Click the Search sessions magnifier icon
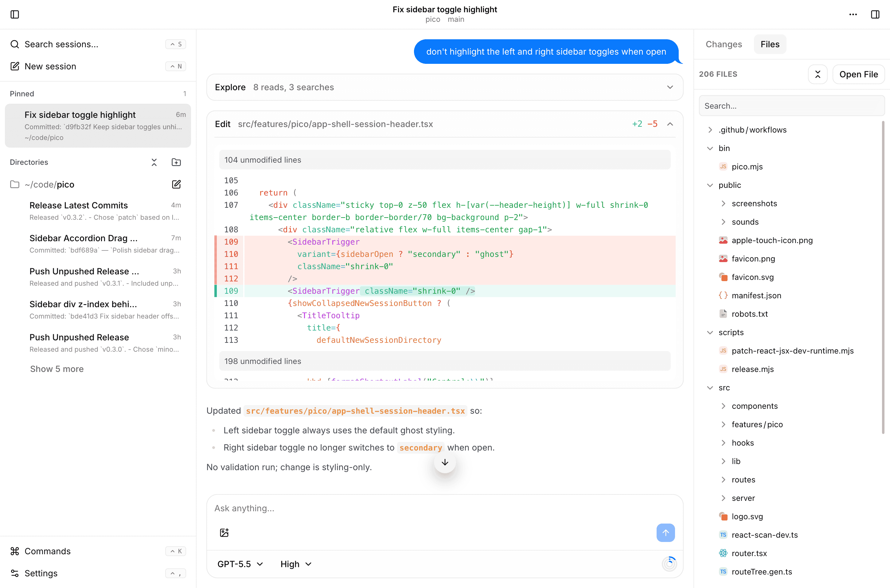 click(x=15, y=44)
